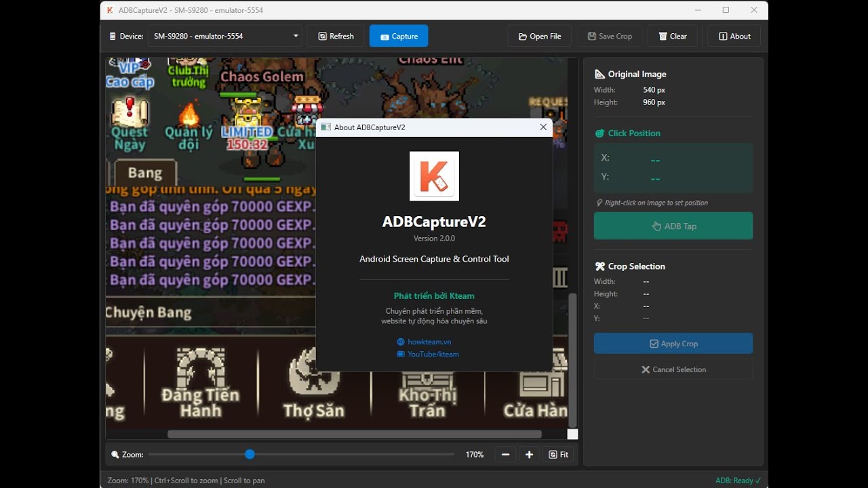Screen dimensions: 868x488
Task: Click the Open File button
Action: tap(539, 36)
